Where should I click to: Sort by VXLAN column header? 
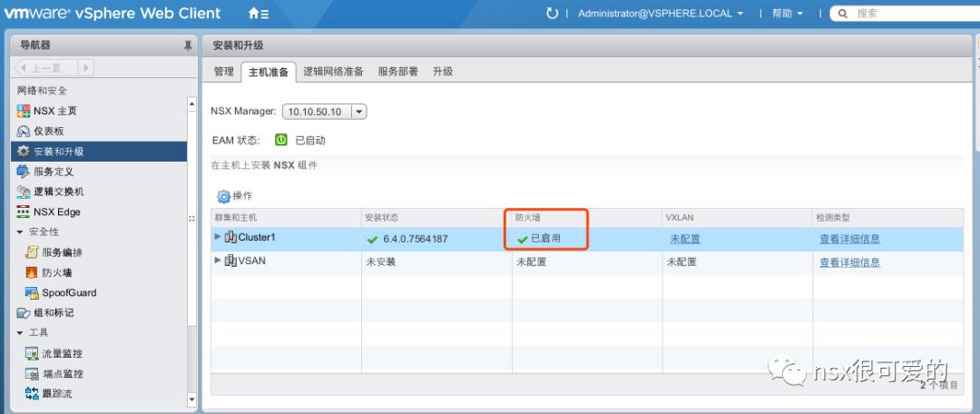(738, 218)
